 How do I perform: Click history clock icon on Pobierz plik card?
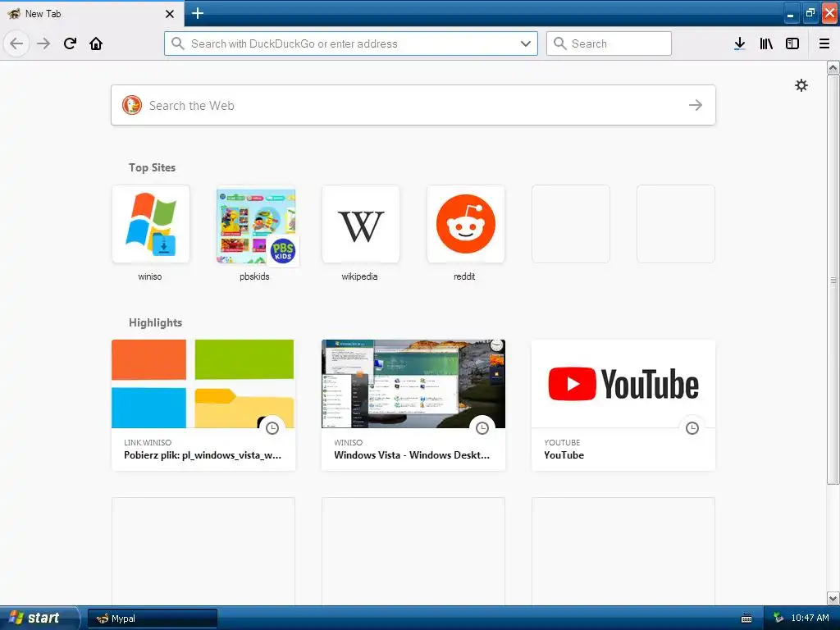coord(272,428)
